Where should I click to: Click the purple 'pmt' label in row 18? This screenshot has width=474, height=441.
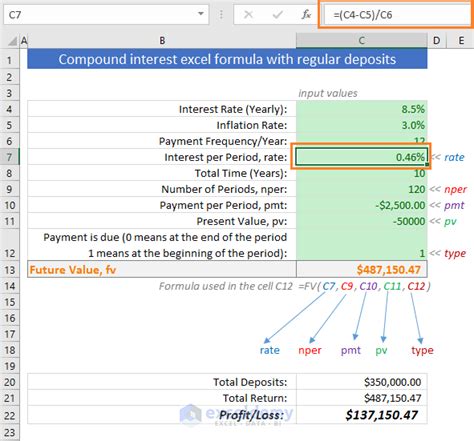pos(351,350)
